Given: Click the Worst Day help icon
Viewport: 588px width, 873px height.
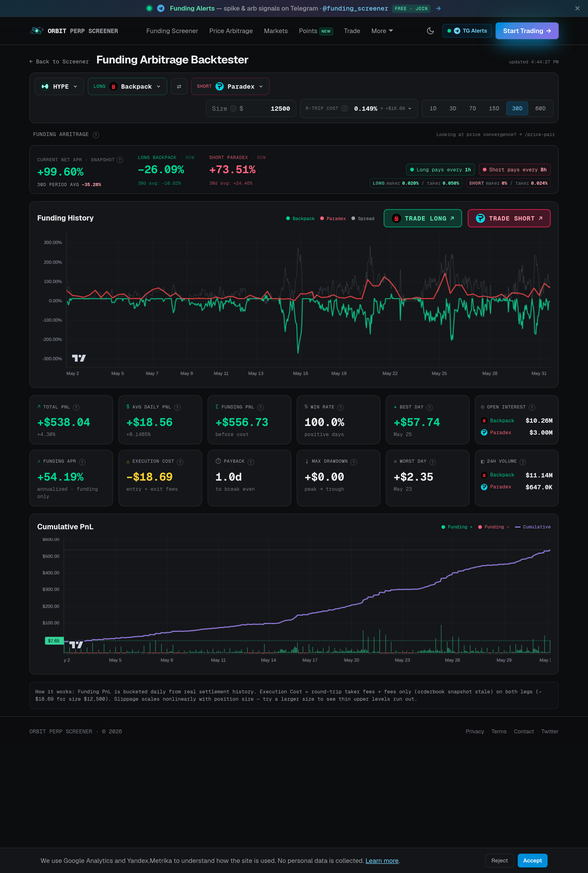Looking at the screenshot, I should click(433, 462).
